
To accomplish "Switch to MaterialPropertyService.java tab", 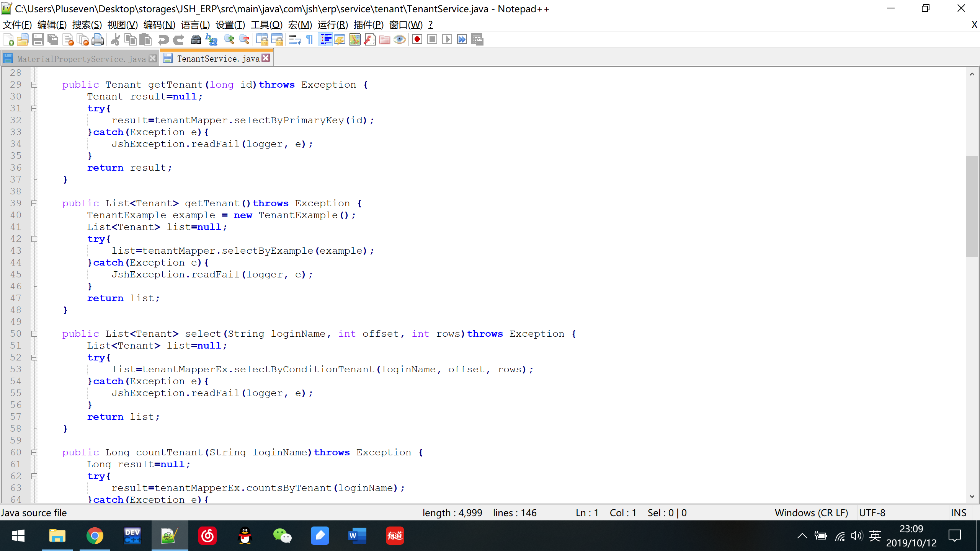I will pyautogui.click(x=81, y=59).
